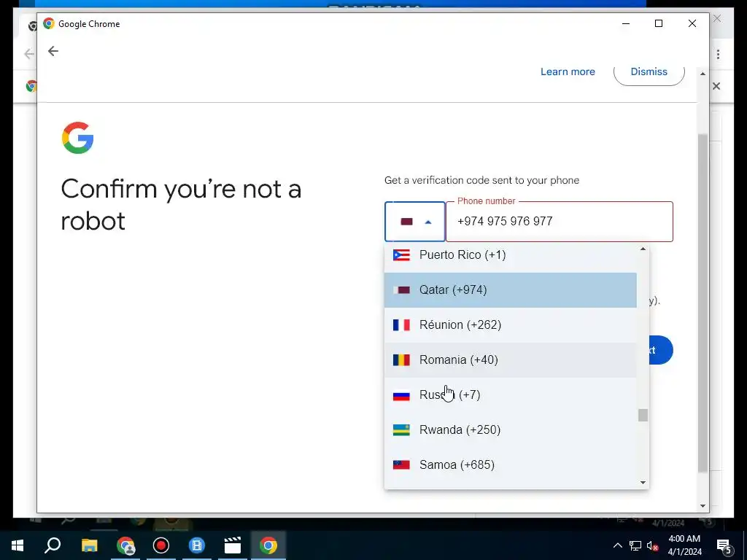
Task: Open the blue film app on taskbar
Action: 197,545
